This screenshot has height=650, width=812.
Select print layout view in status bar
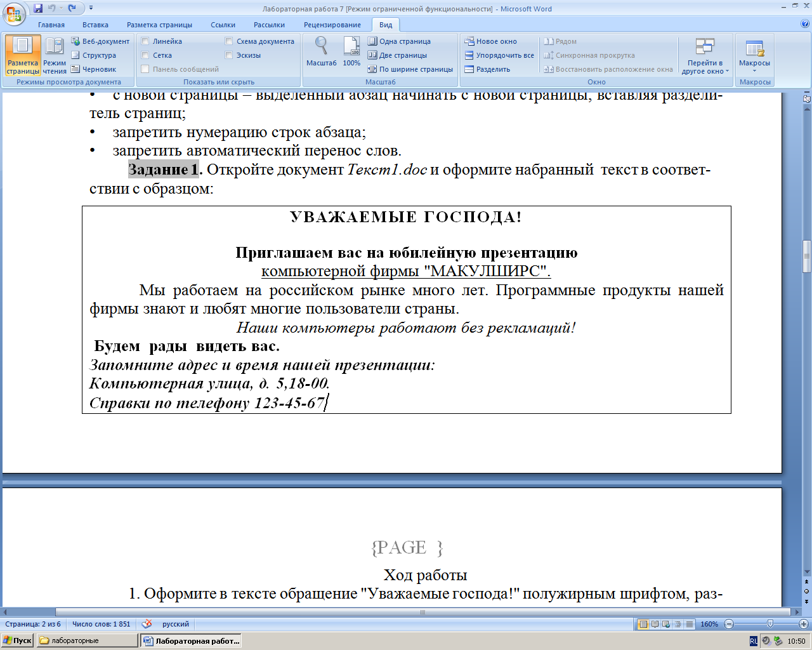(x=643, y=624)
